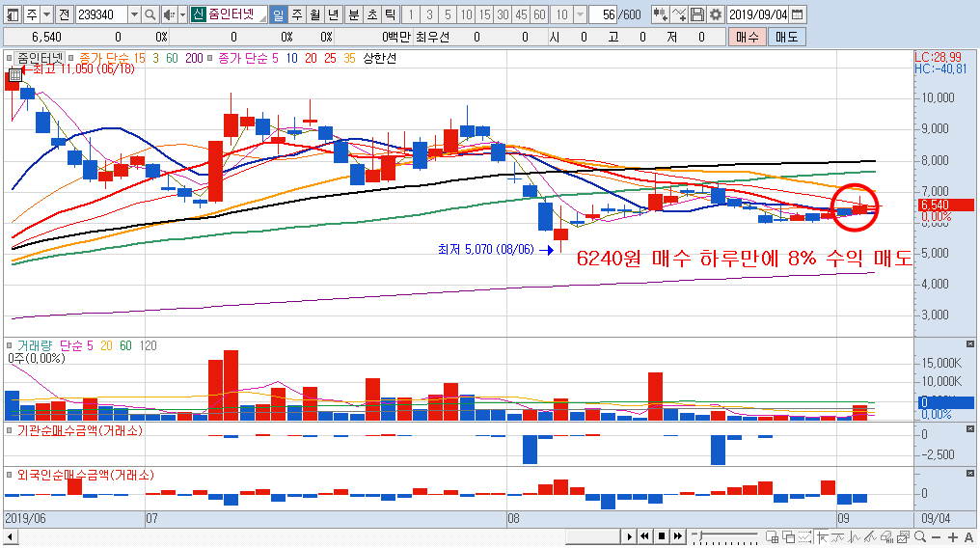Click the eraser with bars icon
980x548 pixels.
pyautogui.click(x=886, y=536)
